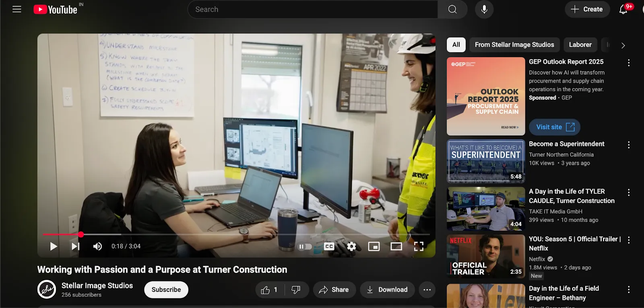The image size is (644, 308).
Task: Click A Day in the Life of TYLER CAUDLE title
Action: point(572,196)
